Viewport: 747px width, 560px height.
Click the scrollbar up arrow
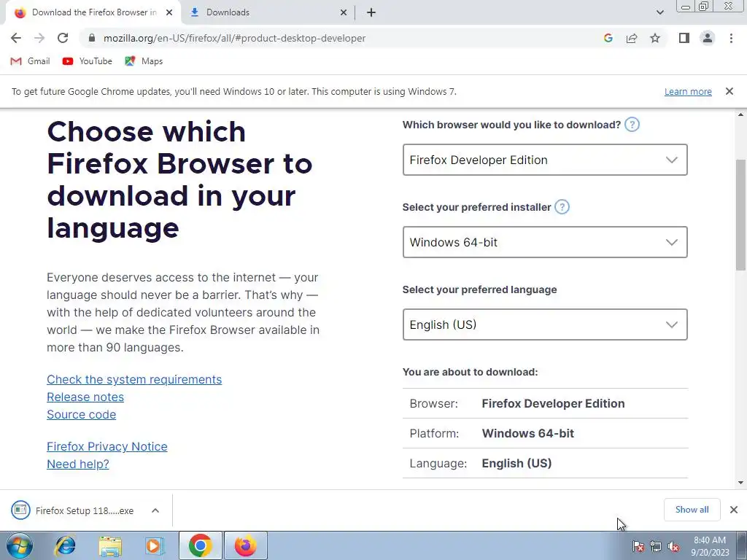point(740,114)
